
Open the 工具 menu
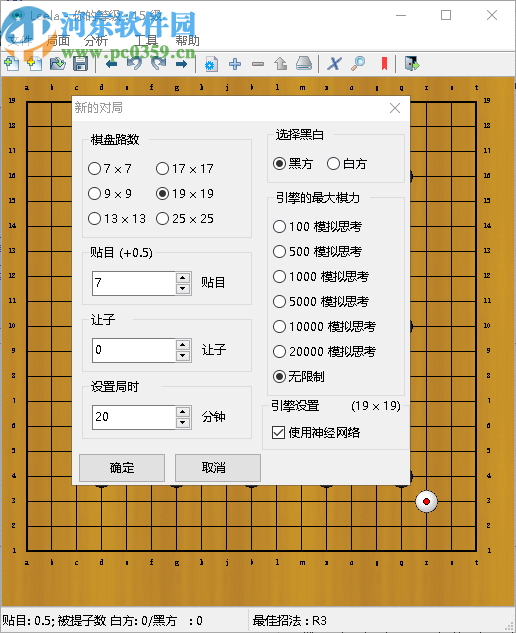[146, 40]
